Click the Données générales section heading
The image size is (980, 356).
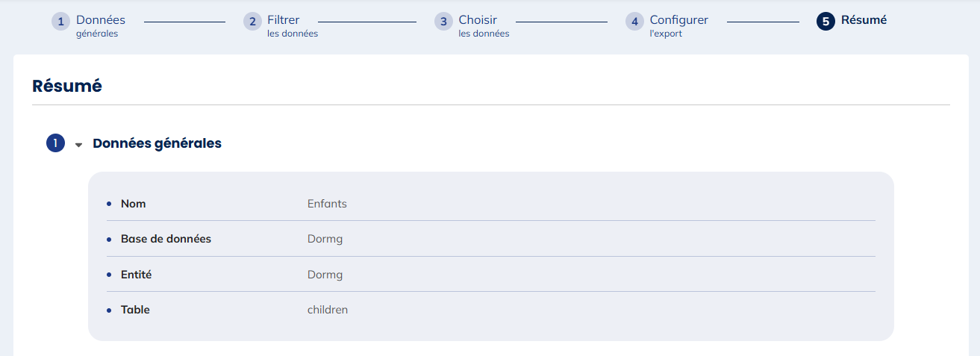pos(157,143)
